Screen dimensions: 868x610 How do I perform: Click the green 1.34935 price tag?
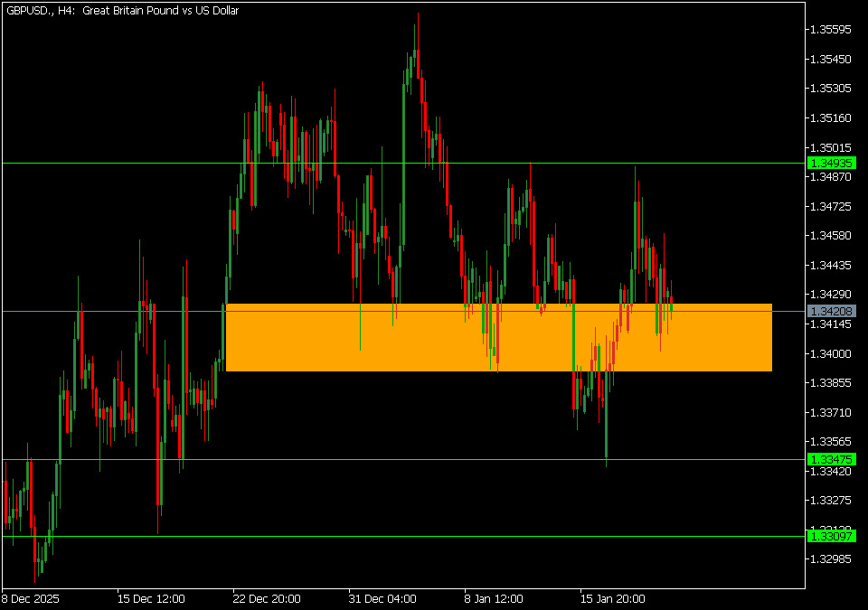(831, 163)
